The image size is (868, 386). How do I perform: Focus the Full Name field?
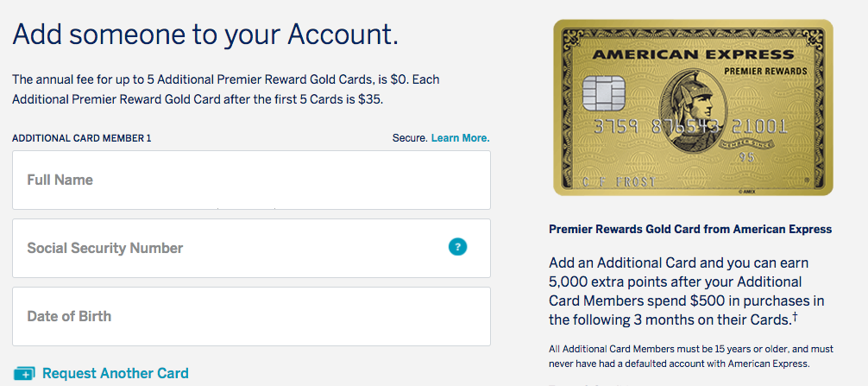251,180
